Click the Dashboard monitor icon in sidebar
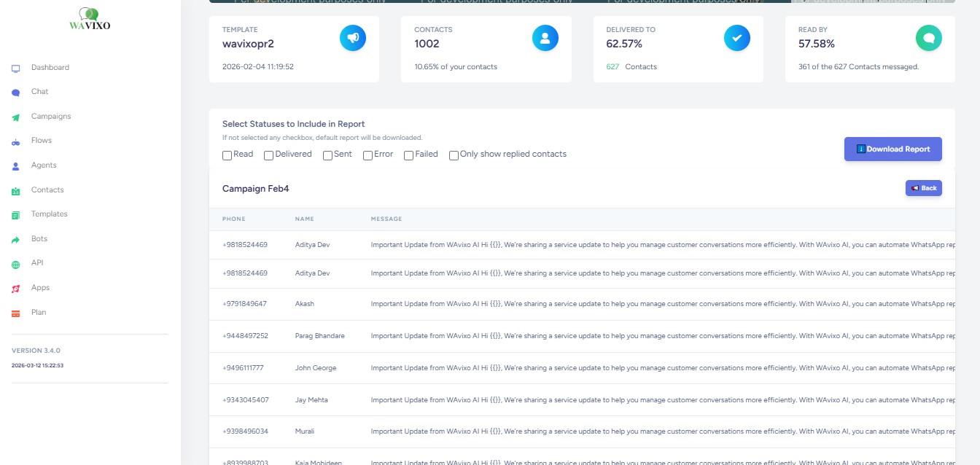 [15, 69]
